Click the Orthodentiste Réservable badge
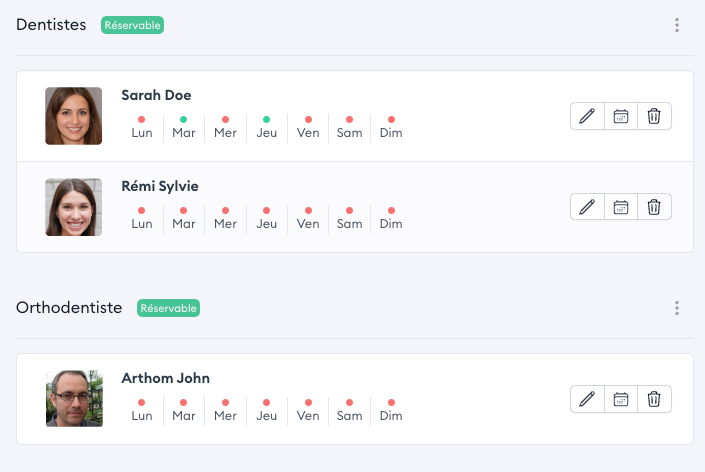This screenshot has width=705, height=472. click(x=168, y=308)
